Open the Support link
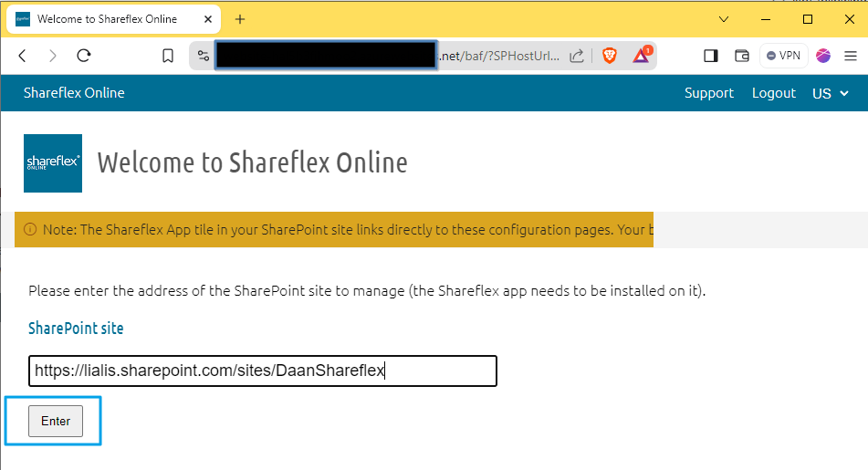This screenshot has width=868, height=470. [708, 93]
